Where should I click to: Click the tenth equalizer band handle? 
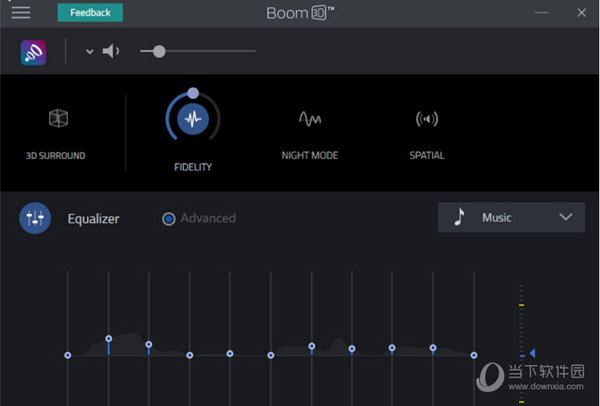(433, 348)
